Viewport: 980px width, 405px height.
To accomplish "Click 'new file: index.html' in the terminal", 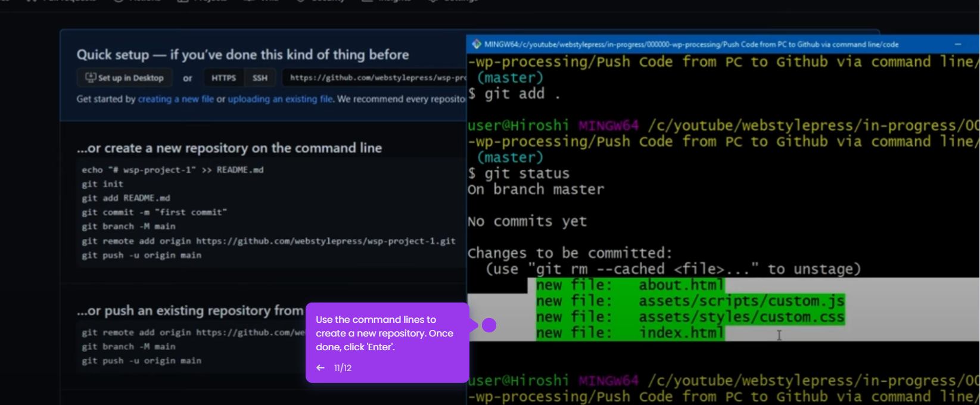I will 630,333.
